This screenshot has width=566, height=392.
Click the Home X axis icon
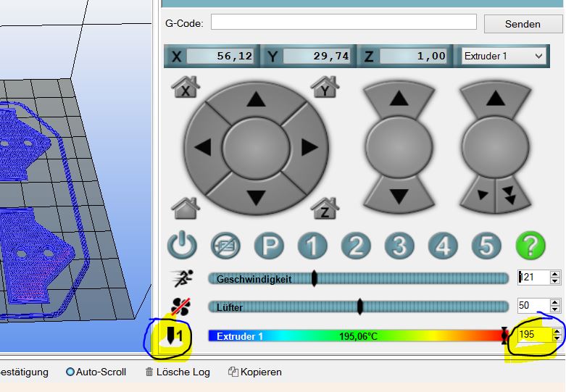tap(186, 87)
